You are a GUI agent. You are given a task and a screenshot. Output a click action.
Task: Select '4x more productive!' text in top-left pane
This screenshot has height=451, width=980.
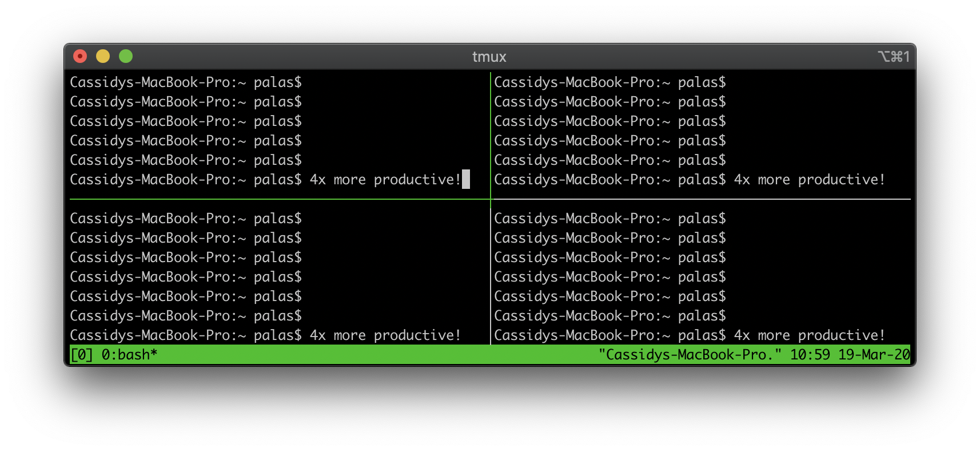pyautogui.click(x=385, y=180)
